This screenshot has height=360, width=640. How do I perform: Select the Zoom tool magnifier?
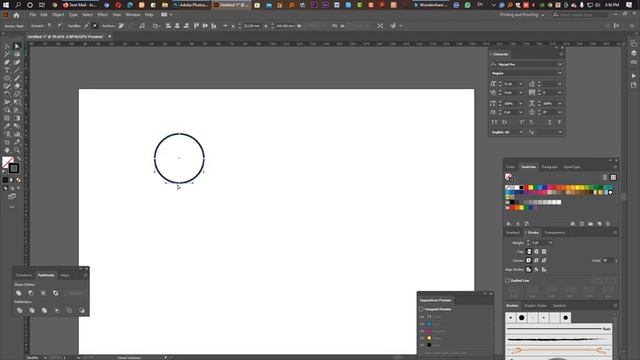[x=17, y=150]
